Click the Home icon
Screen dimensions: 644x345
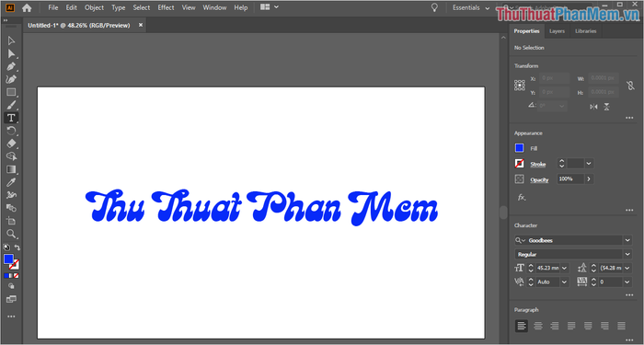[x=27, y=7]
